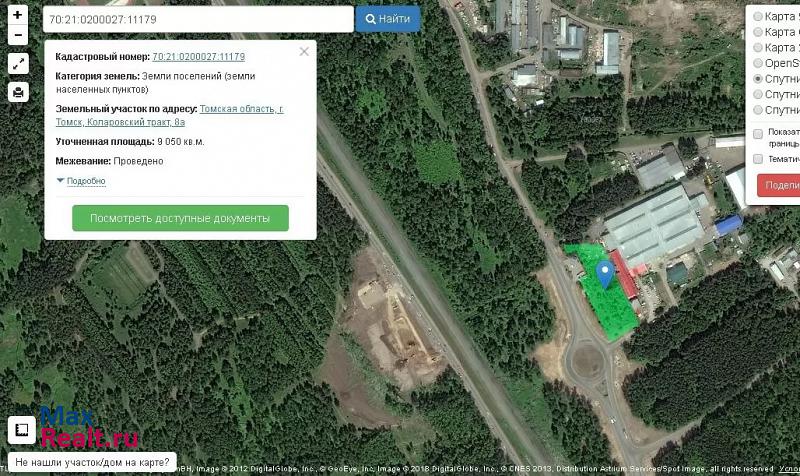The image size is (800, 476).
Task: Zoom in the map with plus button
Action: (x=18, y=16)
